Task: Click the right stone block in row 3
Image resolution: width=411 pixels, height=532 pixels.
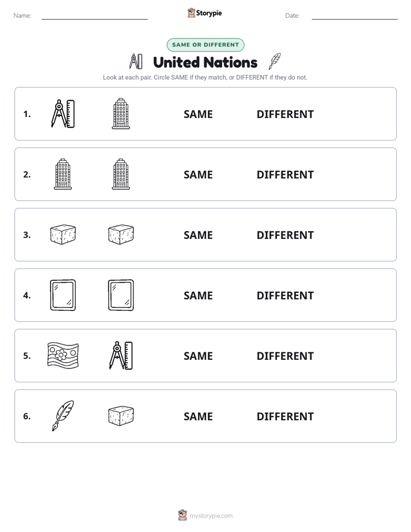Action: click(121, 234)
